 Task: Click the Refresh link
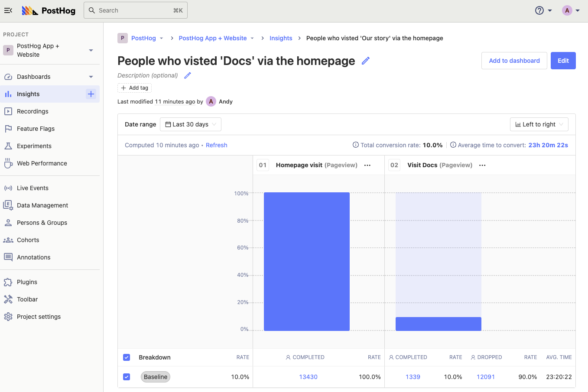pyautogui.click(x=216, y=145)
